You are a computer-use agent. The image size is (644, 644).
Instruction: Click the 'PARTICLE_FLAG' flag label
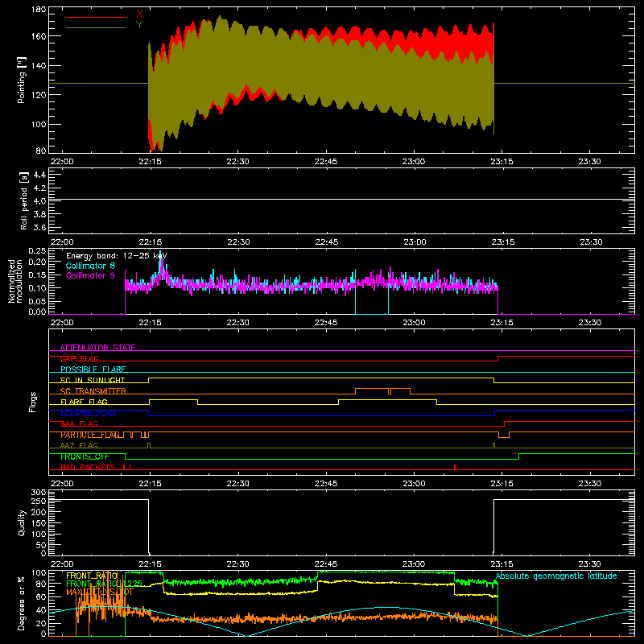coord(90,435)
